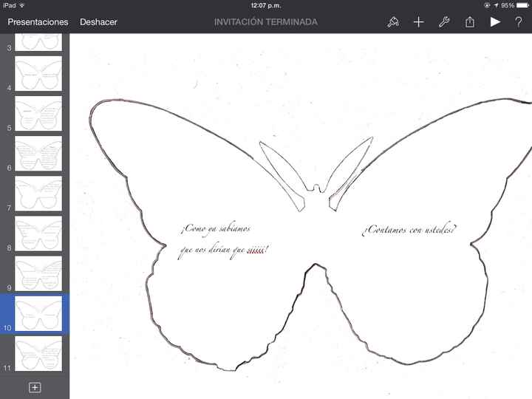Play the slideshow presentation
The height and width of the screenshot is (399, 532).
[x=494, y=22]
